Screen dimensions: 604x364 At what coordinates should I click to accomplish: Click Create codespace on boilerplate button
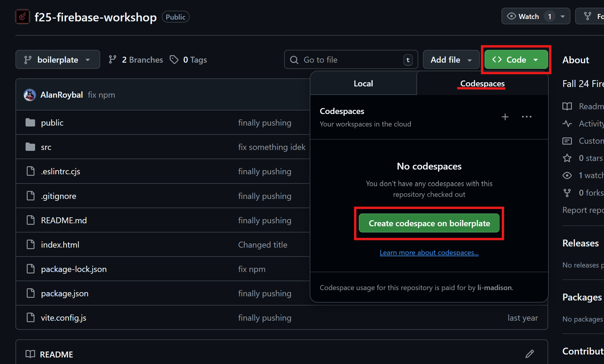tap(429, 223)
